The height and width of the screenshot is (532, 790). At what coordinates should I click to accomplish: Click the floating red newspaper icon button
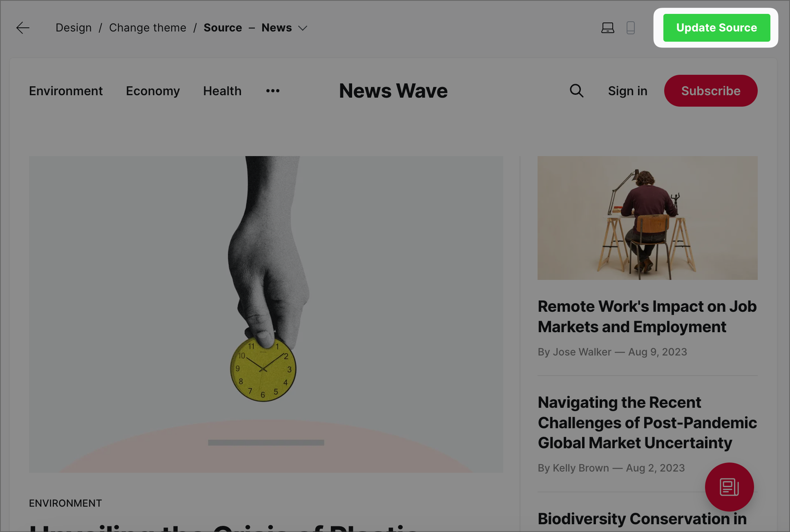click(x=729, y=487)
